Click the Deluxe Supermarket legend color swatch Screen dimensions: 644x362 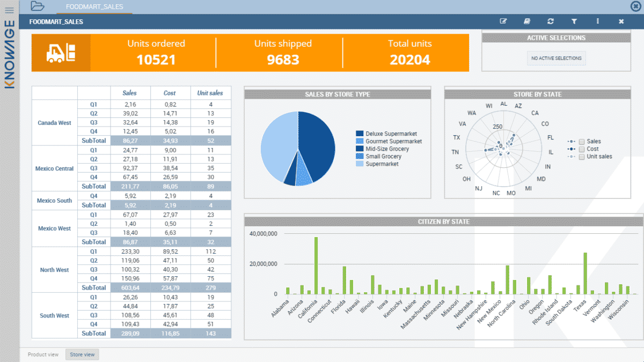click(360, 134)
